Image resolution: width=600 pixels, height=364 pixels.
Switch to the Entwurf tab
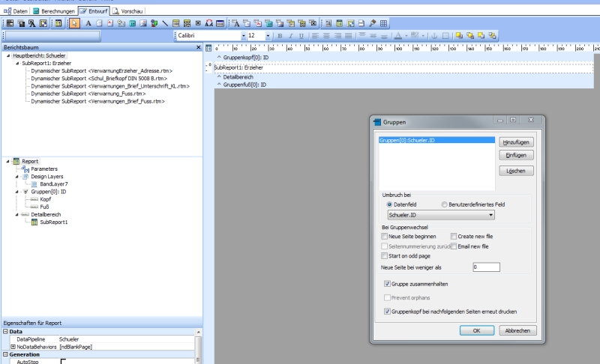tap(94, 11)
